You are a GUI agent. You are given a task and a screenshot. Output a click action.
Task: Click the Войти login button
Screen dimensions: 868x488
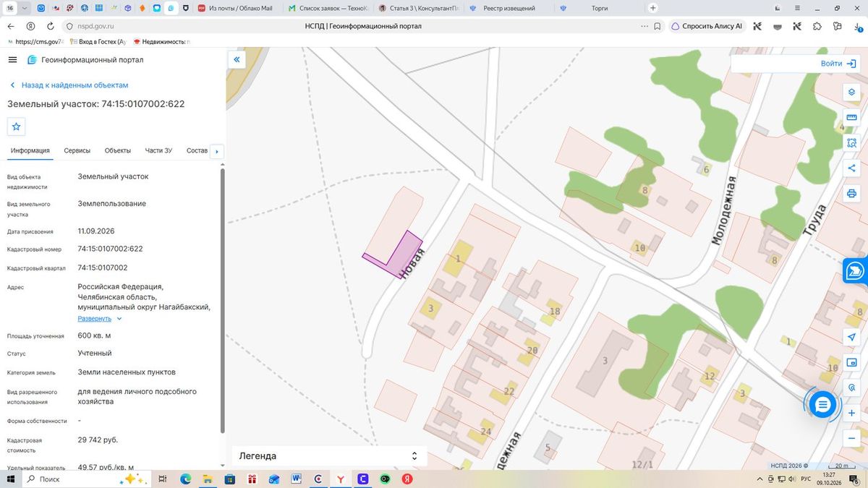pyautogui.click(x=838, y=64)
